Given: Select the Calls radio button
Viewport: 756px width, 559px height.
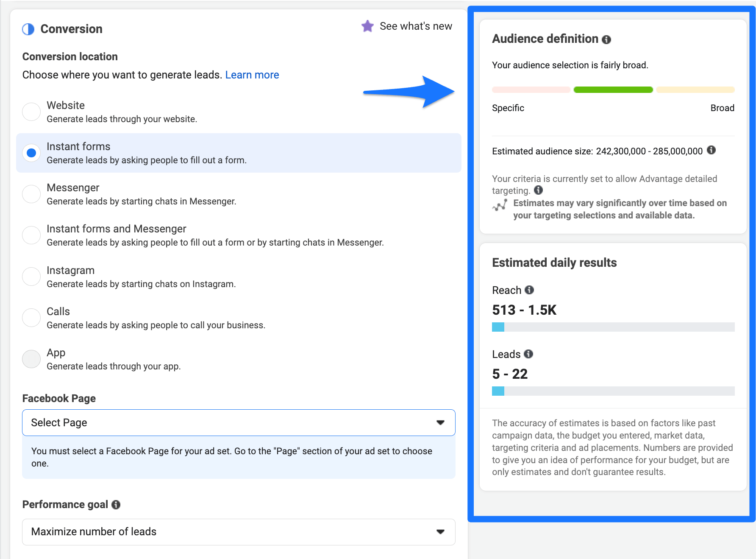Looking at the screenshot, I should [31, 318].
